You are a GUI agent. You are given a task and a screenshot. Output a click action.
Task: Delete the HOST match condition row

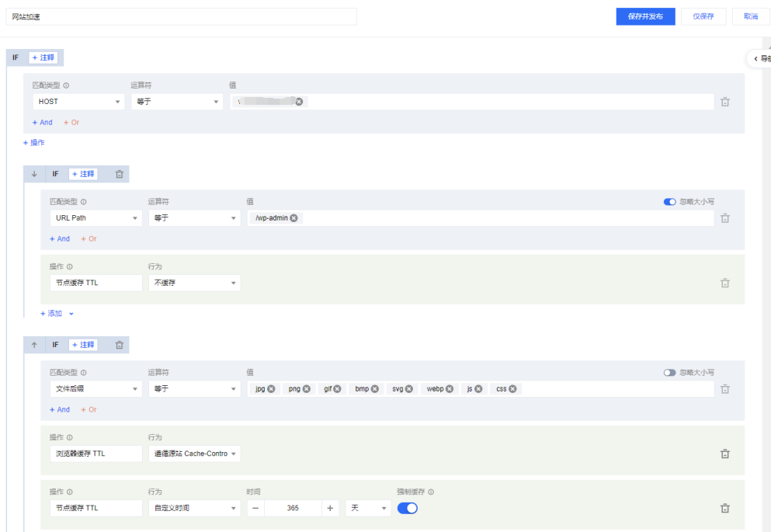724,101
